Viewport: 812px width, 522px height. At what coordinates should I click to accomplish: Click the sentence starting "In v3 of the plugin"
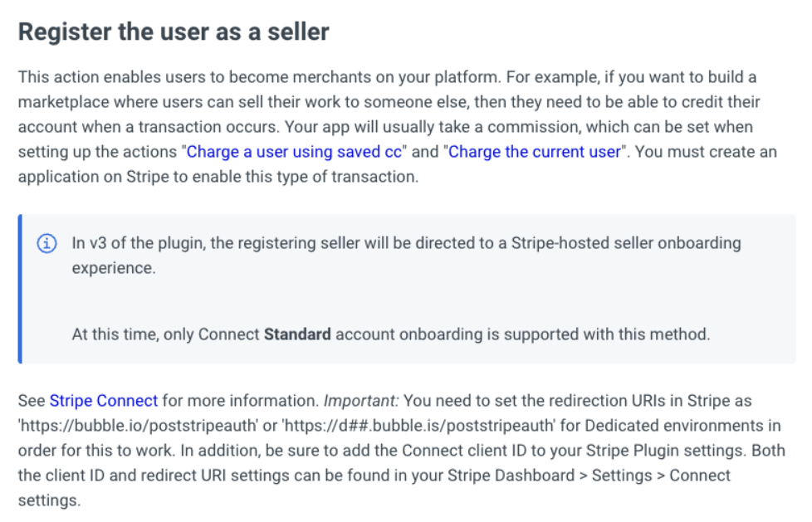tap(407, 256)
